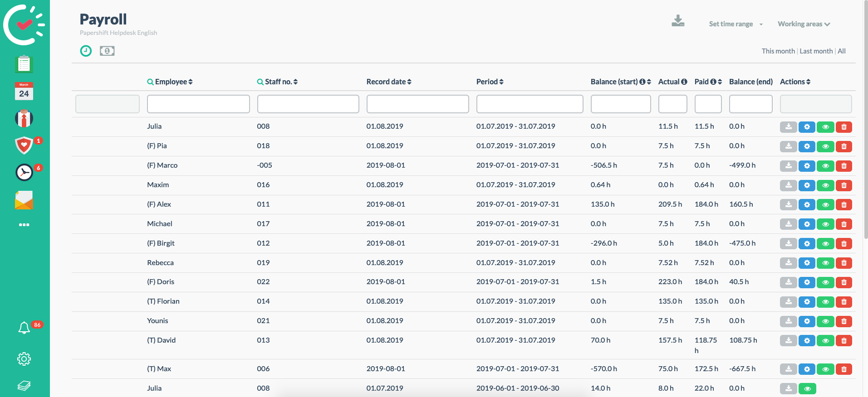Expand the Working areas dropdown

[804, 24]
